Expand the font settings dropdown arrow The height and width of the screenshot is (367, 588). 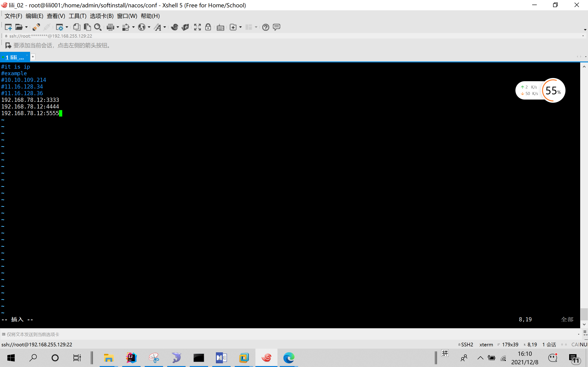165,27
